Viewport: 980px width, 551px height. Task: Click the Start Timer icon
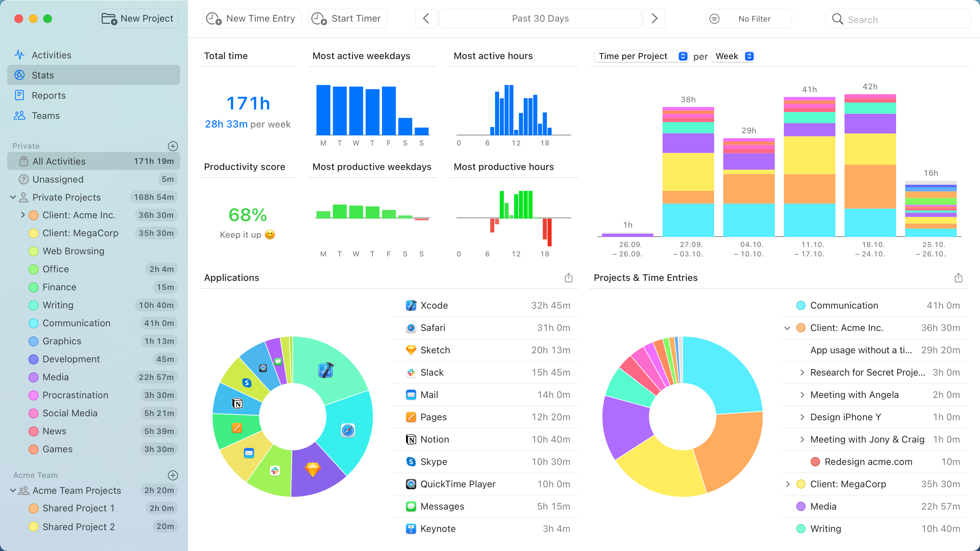[x=319, y=18]
